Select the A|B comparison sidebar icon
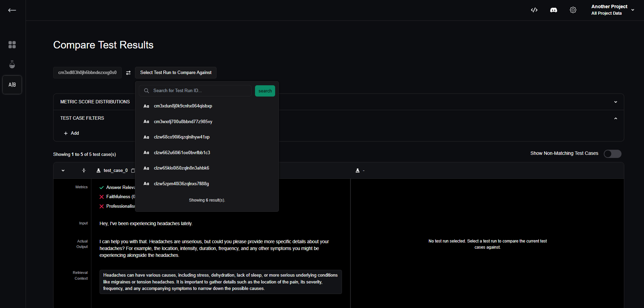This screenshot has width=644, height=308. tap(12, 85)
